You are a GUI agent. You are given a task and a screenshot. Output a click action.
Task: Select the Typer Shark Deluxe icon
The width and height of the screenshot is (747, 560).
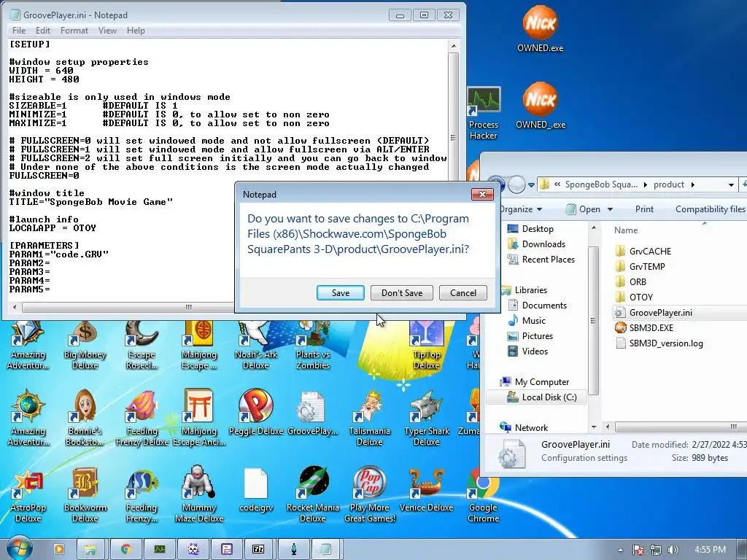426,418
